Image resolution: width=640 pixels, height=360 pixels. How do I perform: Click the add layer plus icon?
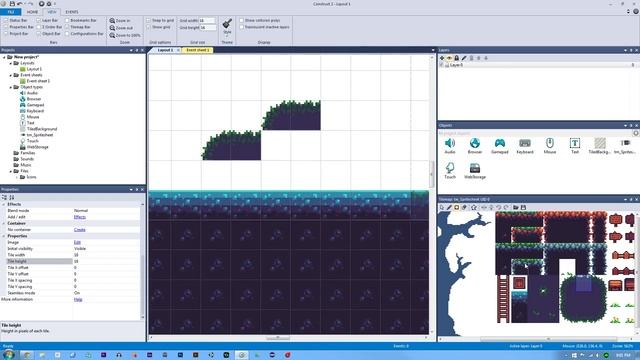click(442, 58)
